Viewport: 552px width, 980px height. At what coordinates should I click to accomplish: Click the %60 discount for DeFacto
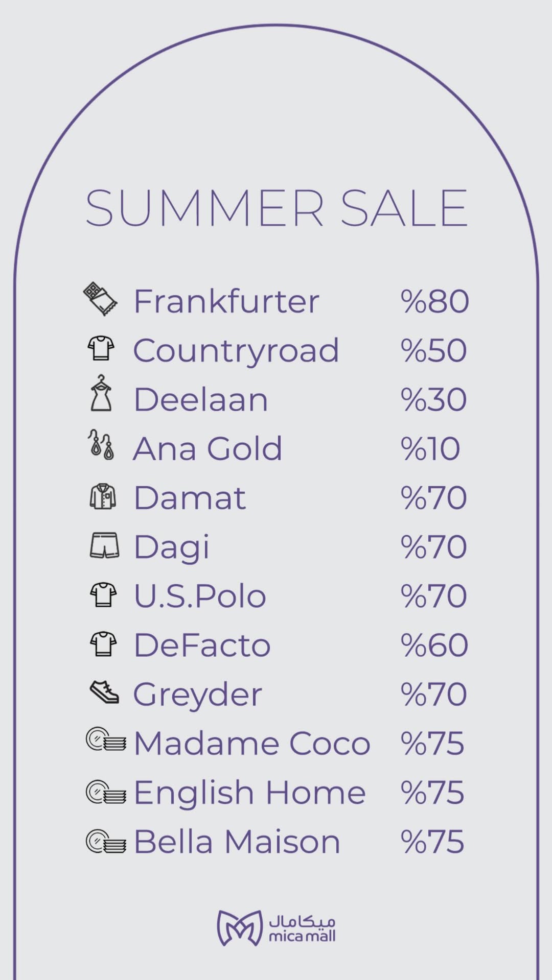(x=434, y=645)
